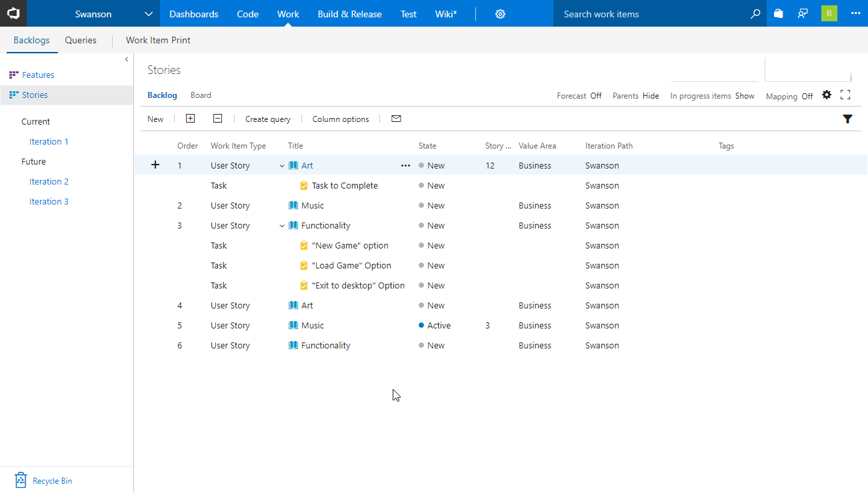Collapse all backlog items with minus icon
This screenshot has height=493, width=868.
click(x=217, y=118)
